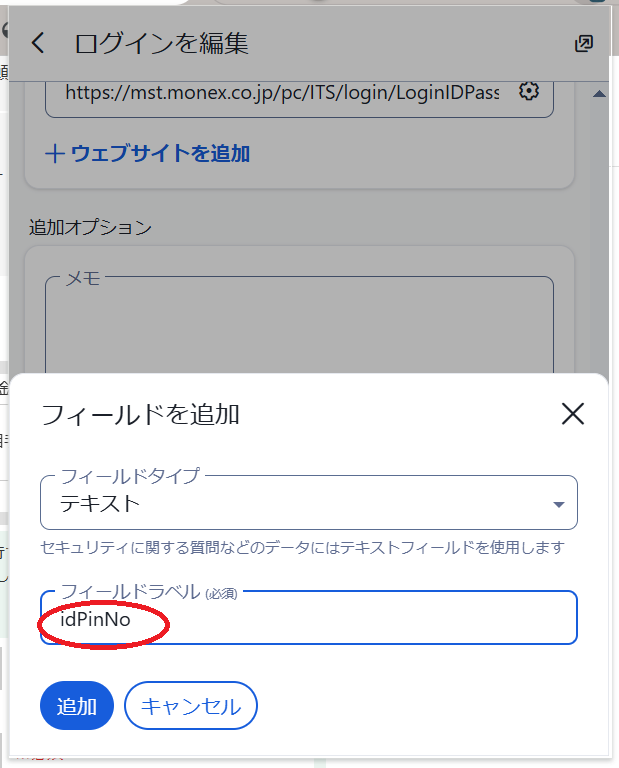Screen dimensions: 619x768
Task: Click the plus icon before ウェブサイトを追加
Action: tap(55, 153)
